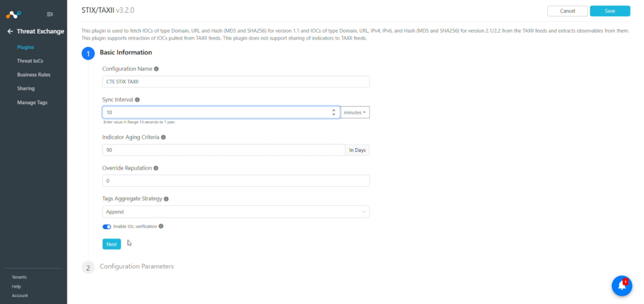Open Business Rules in the sidebar
The height and width of the screenshot is (304, 644).
(34, 75)
